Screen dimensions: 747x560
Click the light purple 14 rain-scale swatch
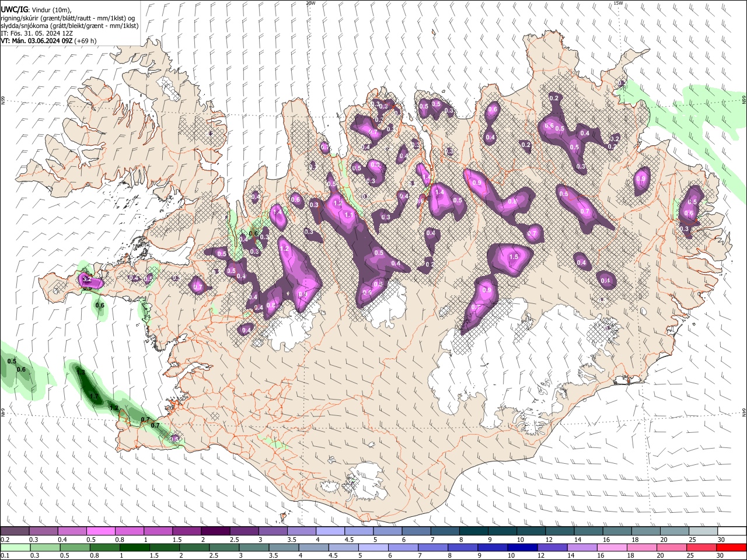(582, 548)
